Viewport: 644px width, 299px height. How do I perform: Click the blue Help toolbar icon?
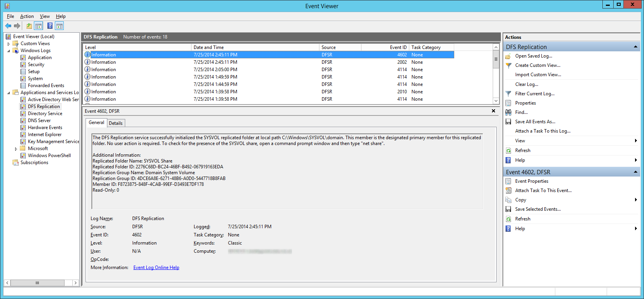click(50, 26)
